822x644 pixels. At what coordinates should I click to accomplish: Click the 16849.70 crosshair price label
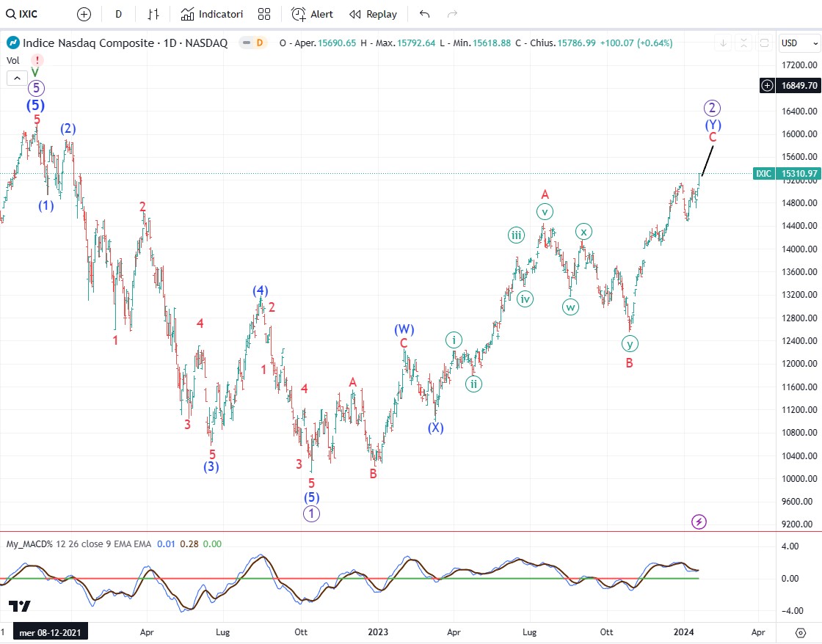coord(799,85)
